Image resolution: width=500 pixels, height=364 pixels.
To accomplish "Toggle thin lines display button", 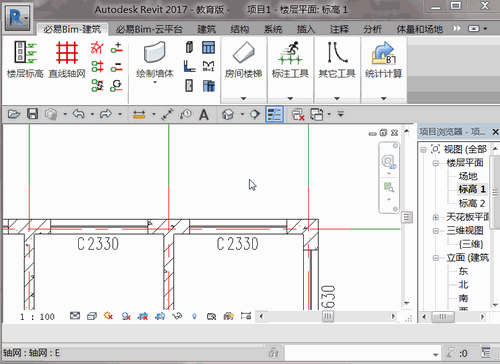I will pos(274,114).
